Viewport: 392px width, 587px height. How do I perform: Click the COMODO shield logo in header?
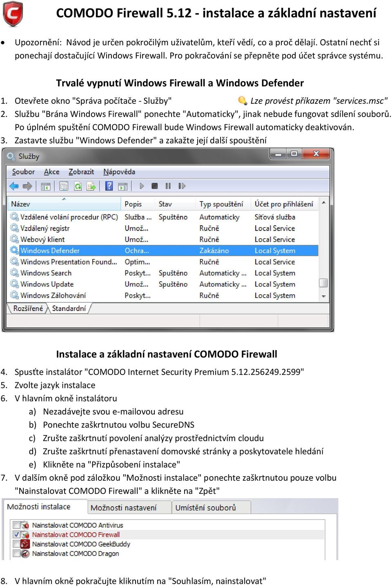click(x=13, y=14)
